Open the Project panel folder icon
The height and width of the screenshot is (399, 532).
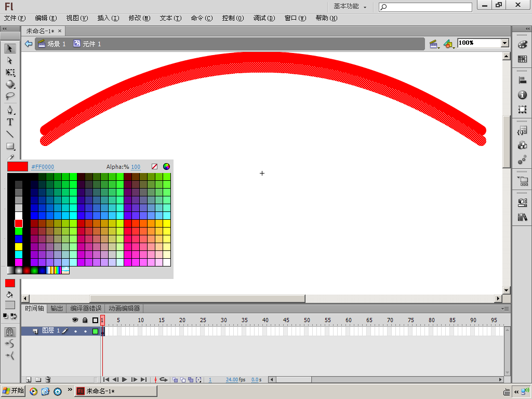tap(523, 181)
